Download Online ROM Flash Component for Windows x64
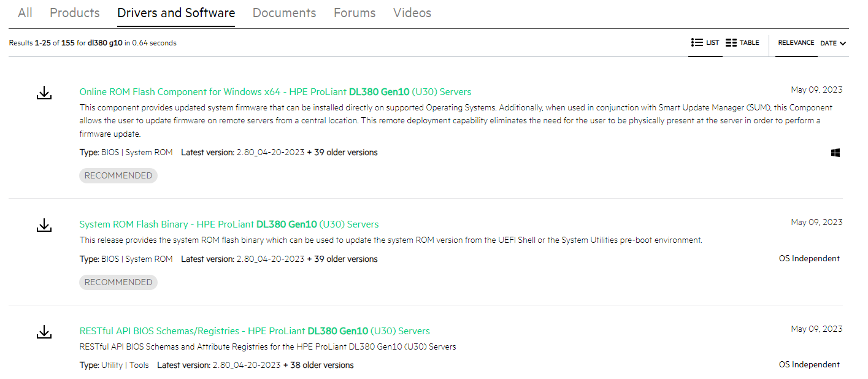Image resolution: width=868 pixels, height=379 pixels. point(44,93)
